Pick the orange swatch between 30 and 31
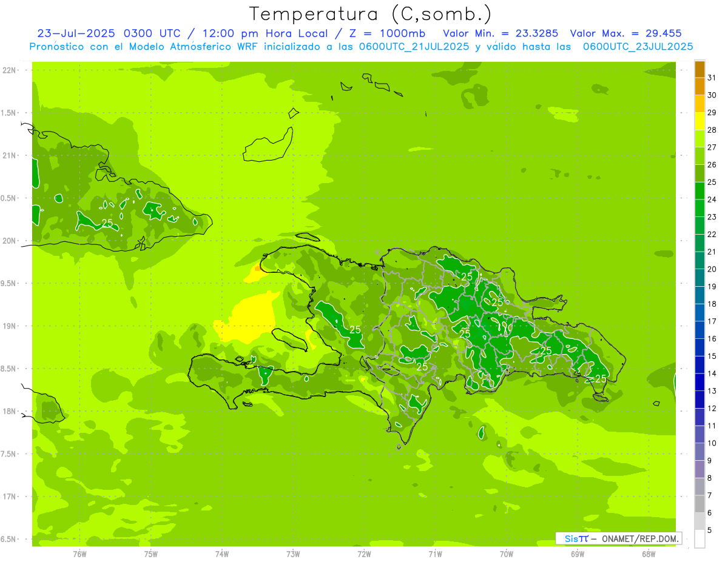728x562 pixels. tap(699, 86)
